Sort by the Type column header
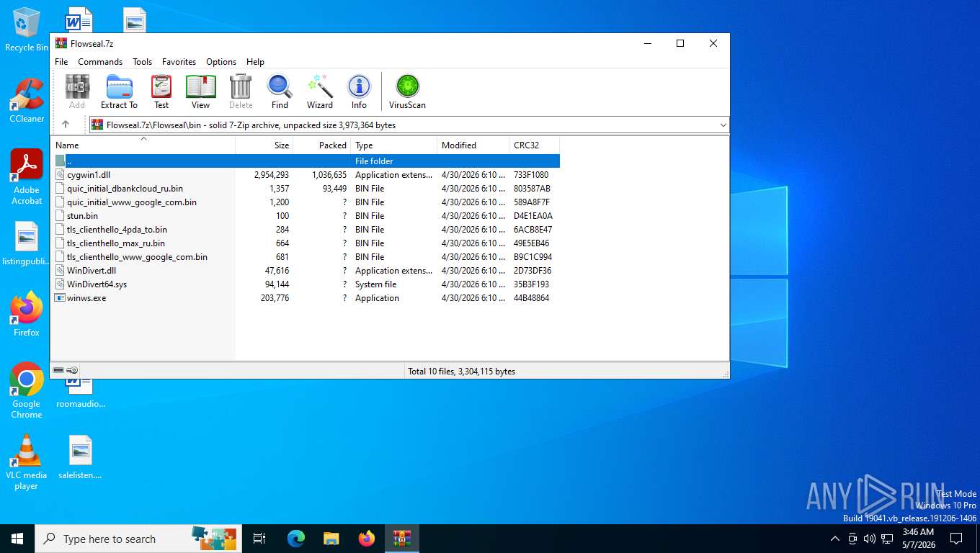980x553 pixels. tap(393, 145)
